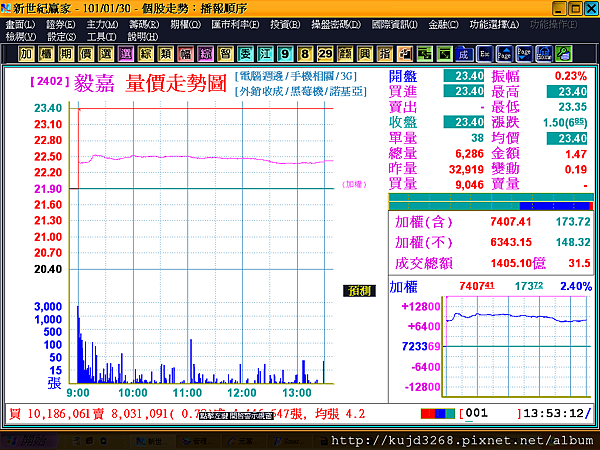
Task: Click the stock code [2402] label
Action: point(50,81)
